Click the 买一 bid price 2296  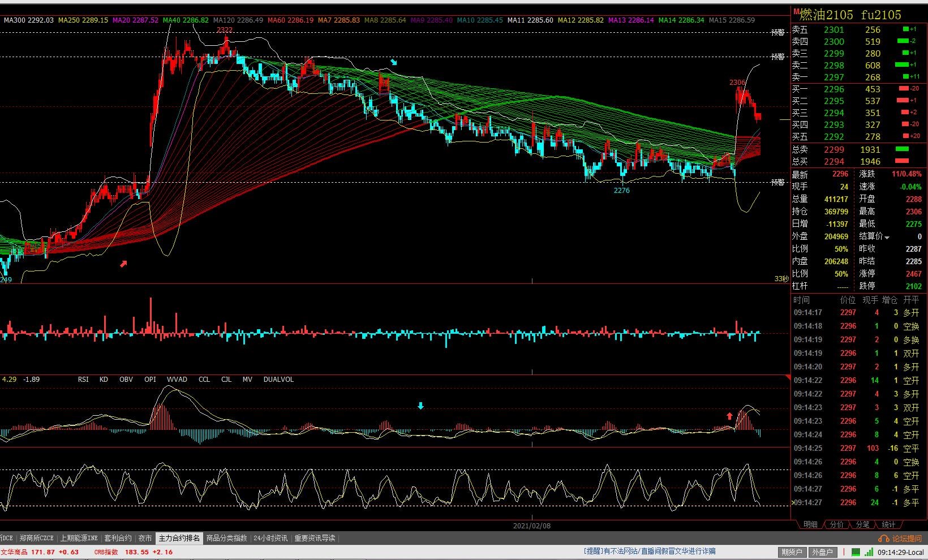pyautogui.click(x=834, y=89)
